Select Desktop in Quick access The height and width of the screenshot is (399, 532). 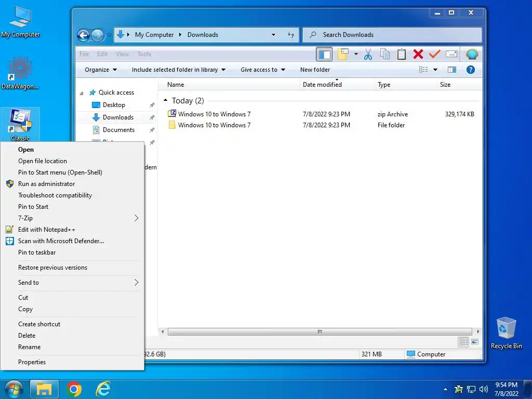point(114,105)
